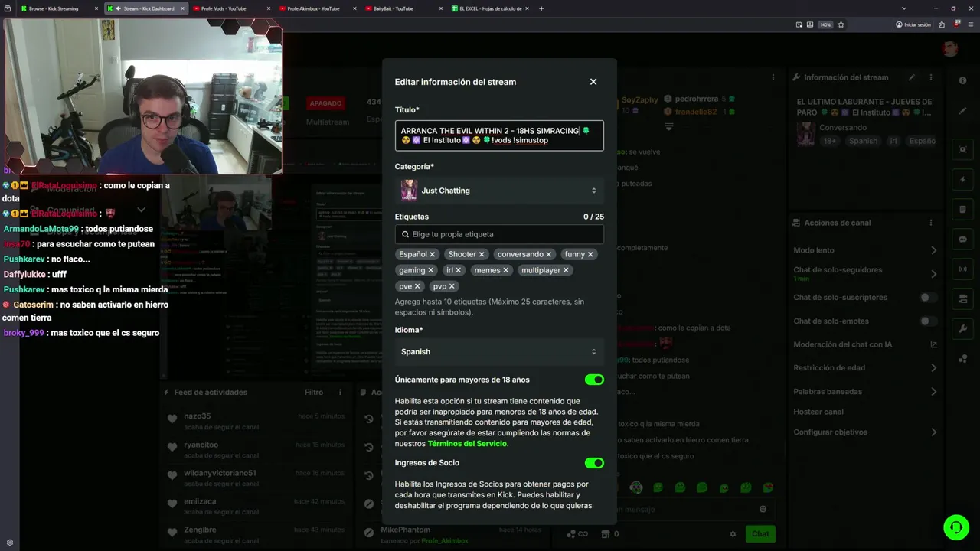Expand Chat de solo-seguidores settings
The width and height of the screenshot is (980, 551).
click(865, 273)
